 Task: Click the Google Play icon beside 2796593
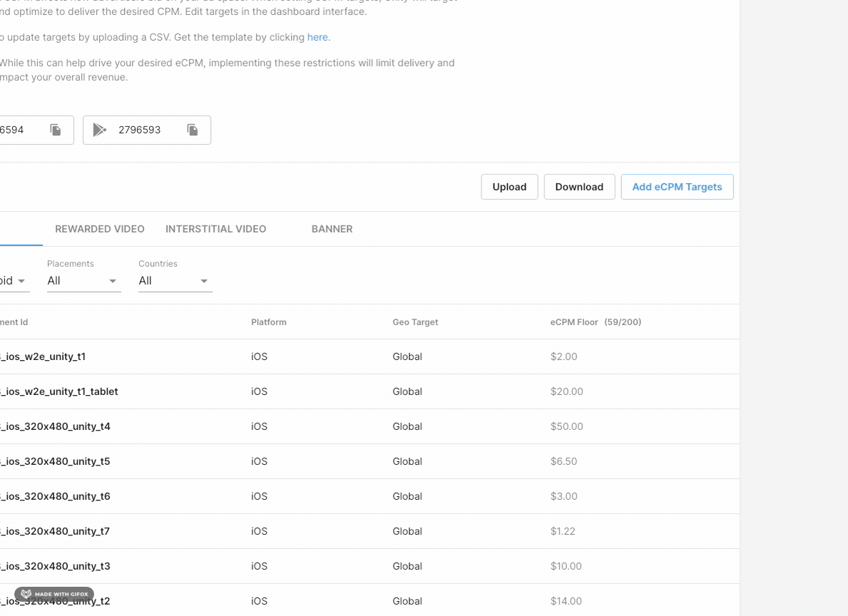coord(100,130)
